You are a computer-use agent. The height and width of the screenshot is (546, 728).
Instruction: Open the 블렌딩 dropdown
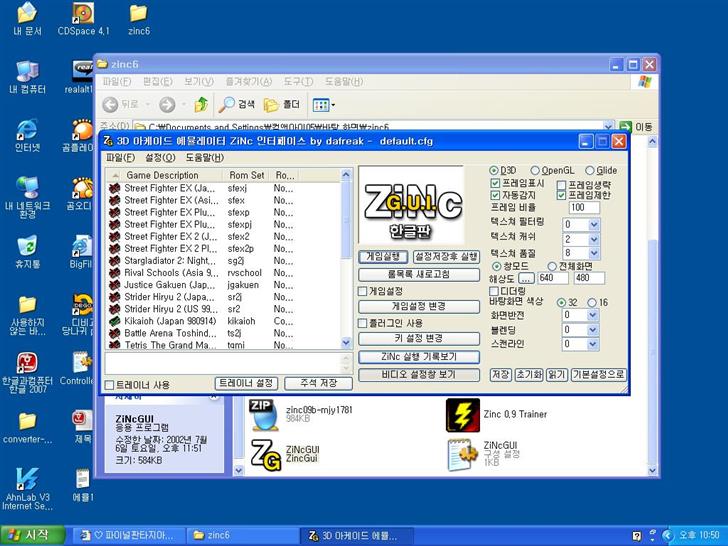point(592,330)
